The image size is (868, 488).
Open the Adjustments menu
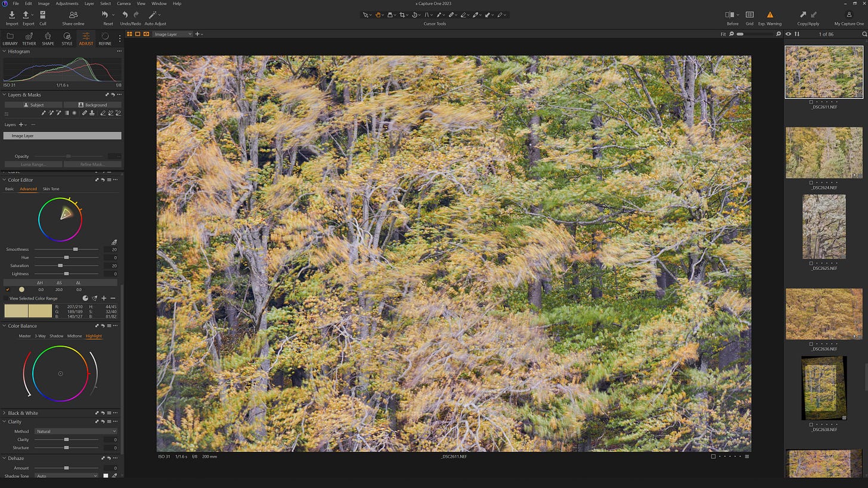(x=67, y=4)
